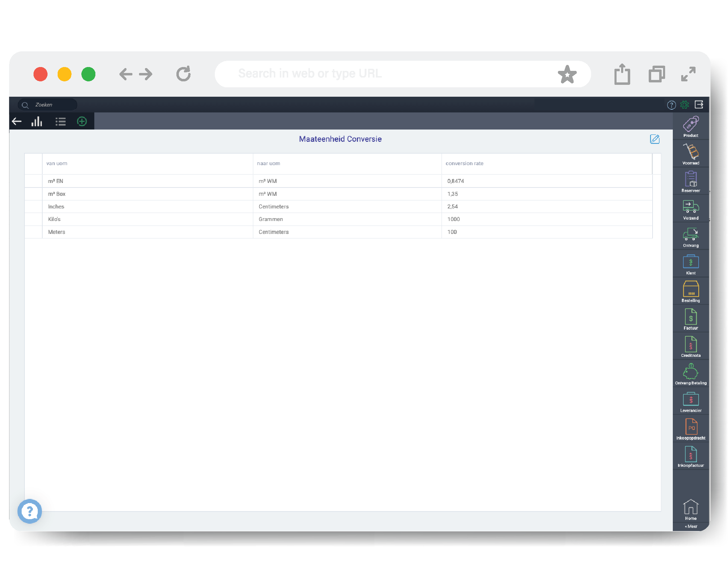Click the settings gear icon

pyautogui.click(x=685, y=105)
